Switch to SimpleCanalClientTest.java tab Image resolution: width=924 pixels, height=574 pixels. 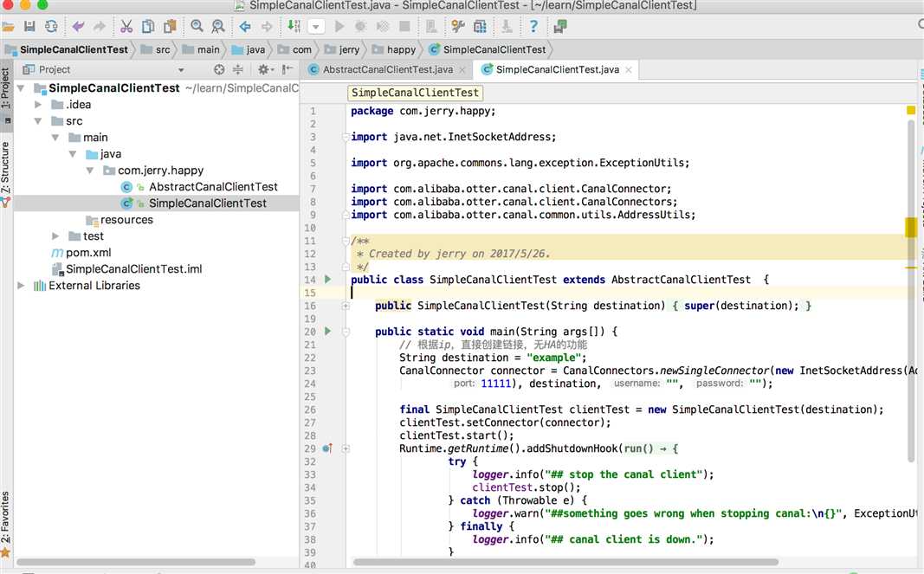(558, 69)
